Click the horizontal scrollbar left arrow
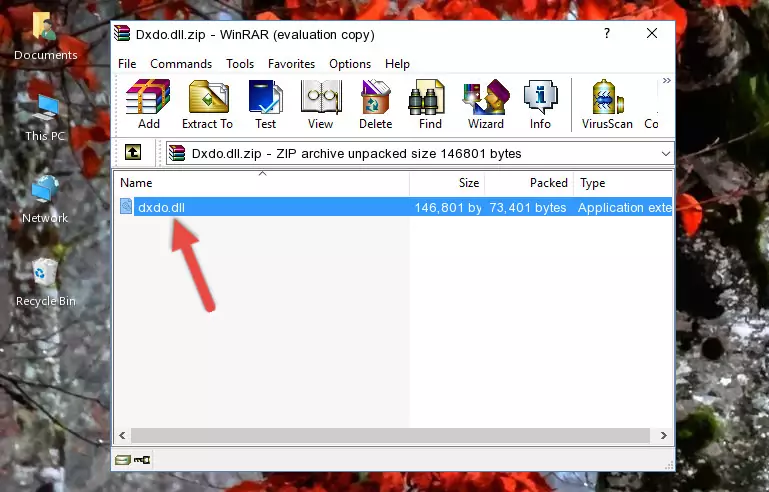Image resolution: width=769 pixels, height=492 pixels. pos(122,435)
